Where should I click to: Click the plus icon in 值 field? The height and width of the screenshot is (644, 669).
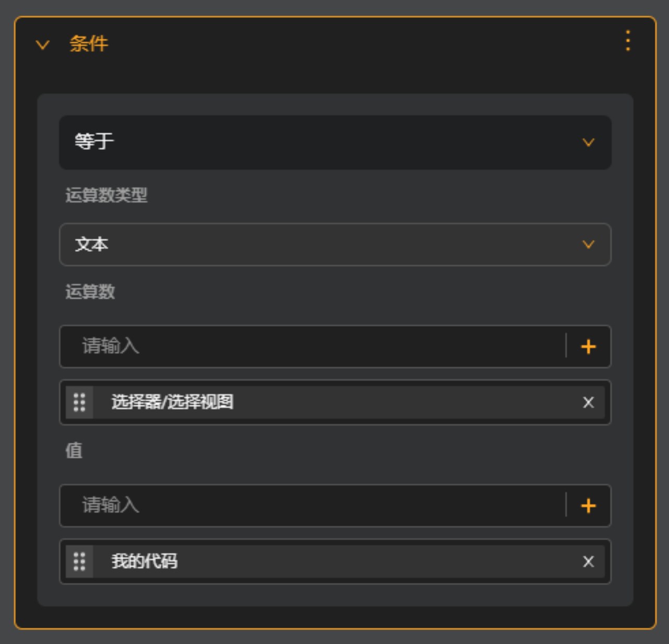tap(589, 506)
